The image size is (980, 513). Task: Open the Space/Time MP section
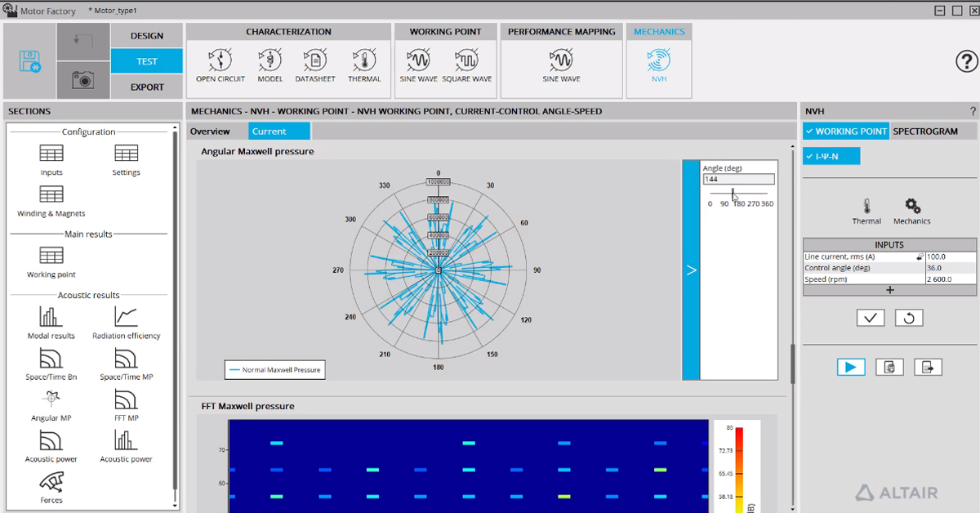(126, 364)
